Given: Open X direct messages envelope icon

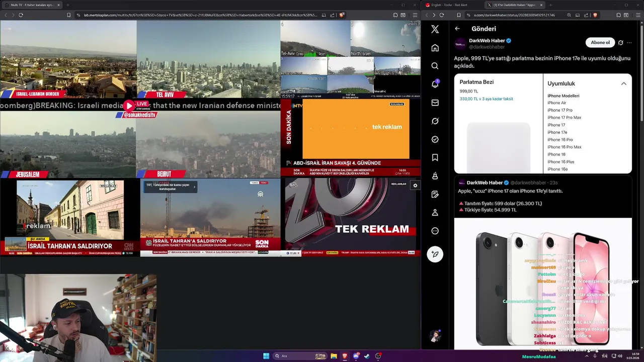Looking at the screenshot, I should pyautogui.click(x=435, y=103).
